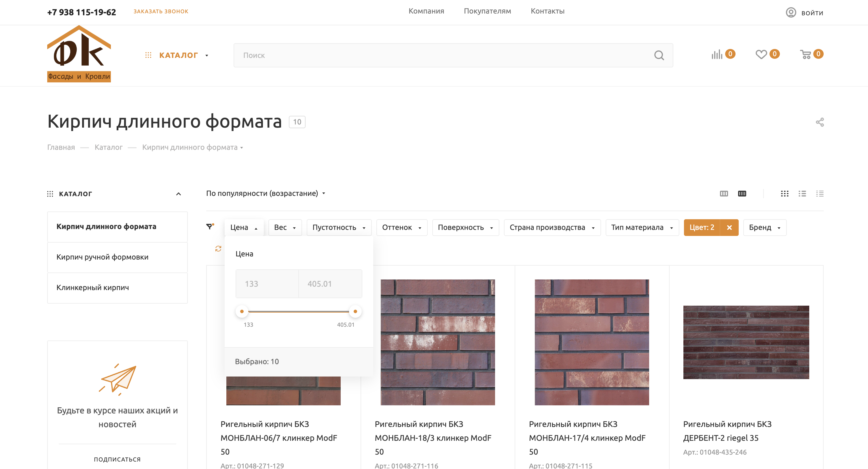868x469 pixels.
Task: Open the Компания menu item
Action: 426,11
